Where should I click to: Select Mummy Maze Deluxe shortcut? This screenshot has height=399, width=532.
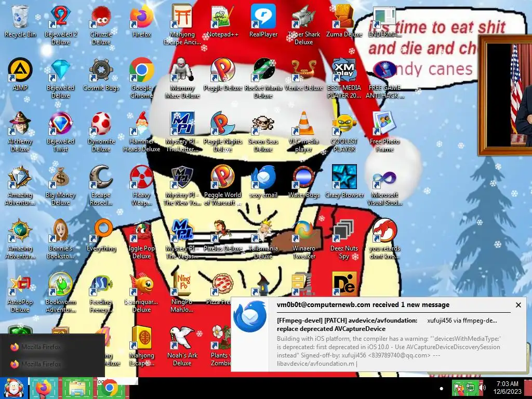click(x=182, y=78)
